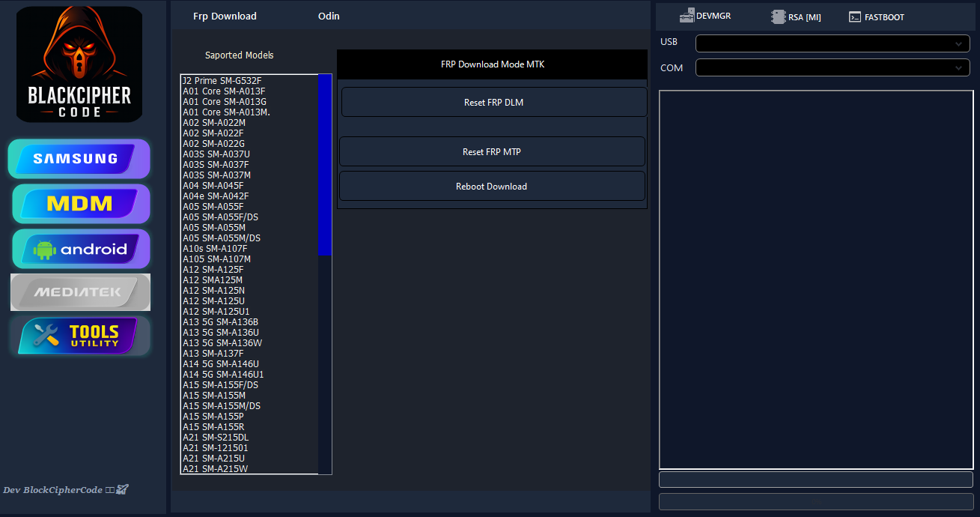Select A05 SM-A055M model
The width and height of the screenshot is (980, 517).
214,227
